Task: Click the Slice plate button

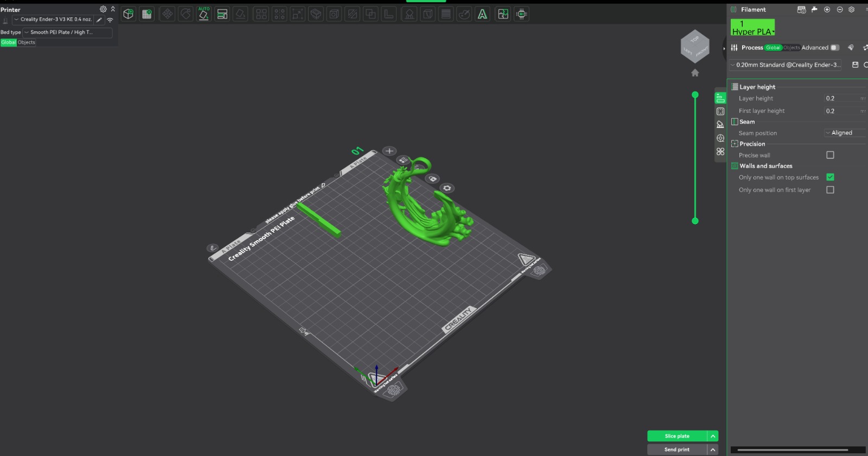Action: pyautogui.click(x=677, y=436)
